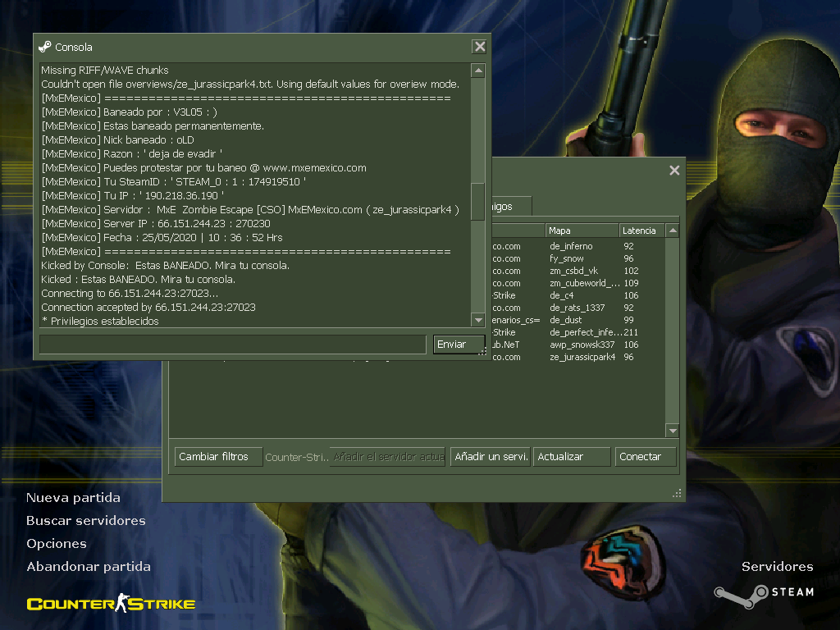Select the de_rats_1337 server row

coord(578,308)
